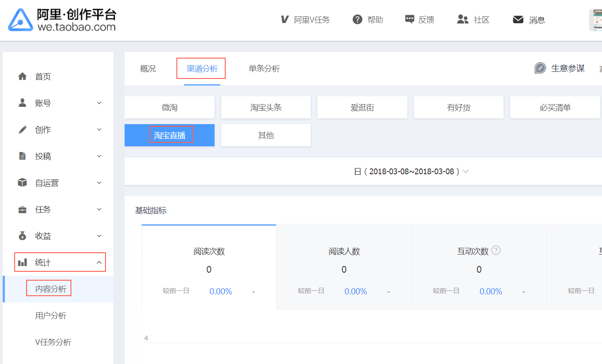This screenshot has width=602, height=364.
Task: Click the 统计 bar chart icon
Action: (22, 262)
